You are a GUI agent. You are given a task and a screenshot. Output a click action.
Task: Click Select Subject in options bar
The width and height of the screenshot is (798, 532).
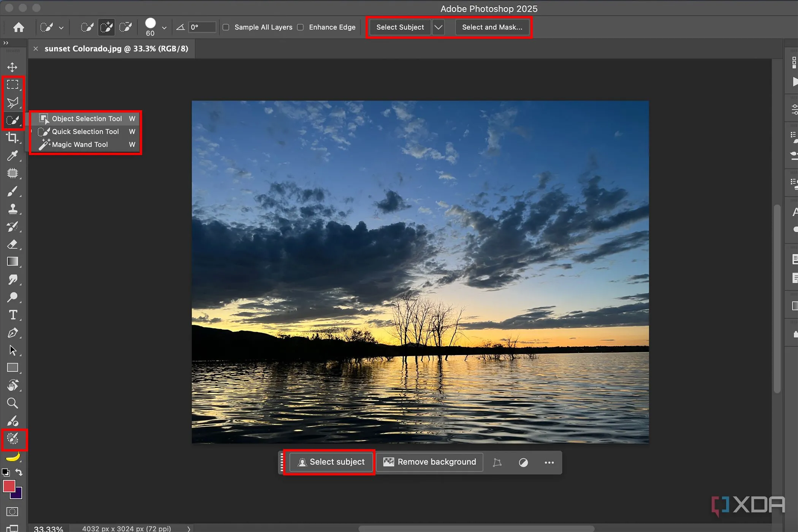400,27
